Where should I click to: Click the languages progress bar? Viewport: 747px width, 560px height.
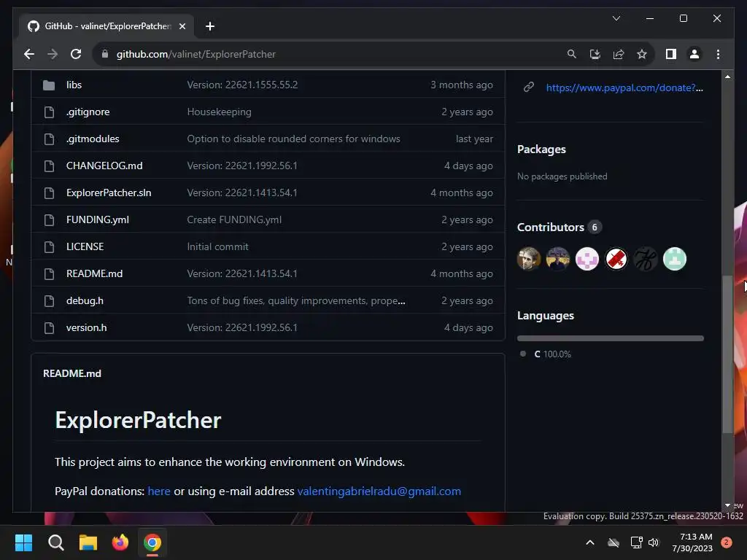(x=611, y=338)
